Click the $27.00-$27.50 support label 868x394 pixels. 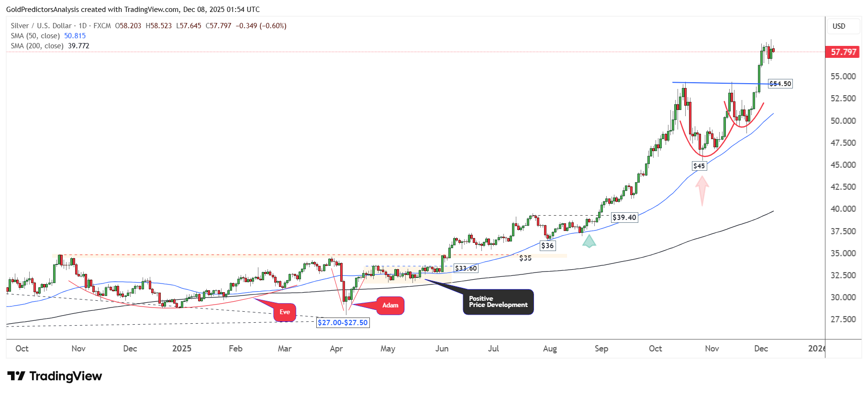pyautogui.click(x=343, y=323)
